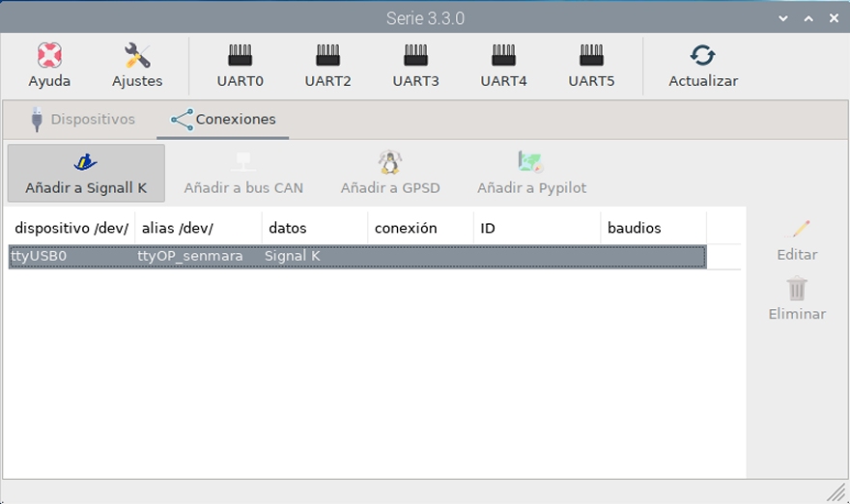Switch to the Conexiones tab
850x504 pixels.
coord(223,120)
